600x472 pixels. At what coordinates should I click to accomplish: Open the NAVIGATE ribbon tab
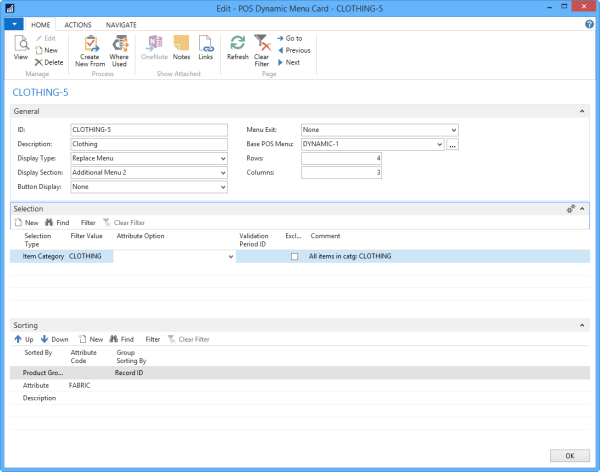pyautogui.click(x=122, y=23)
